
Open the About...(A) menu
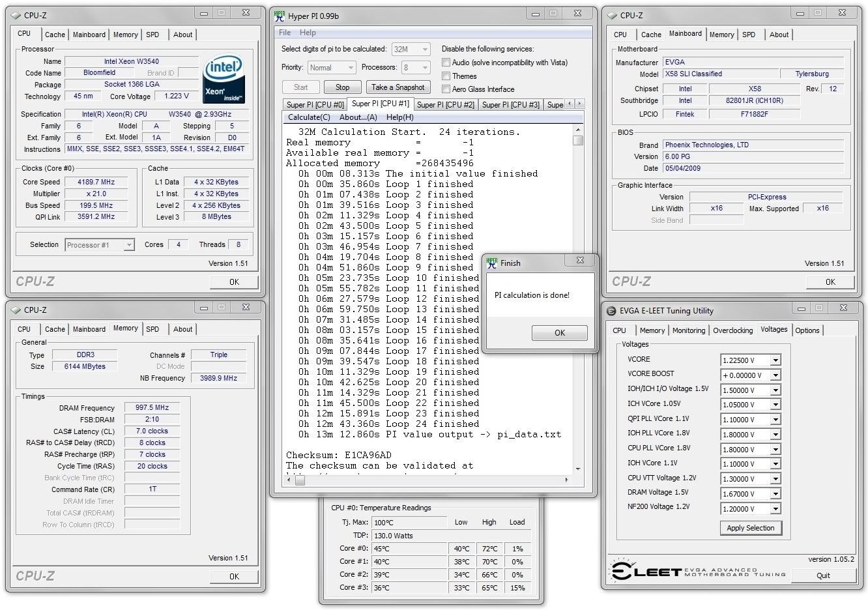358,117
